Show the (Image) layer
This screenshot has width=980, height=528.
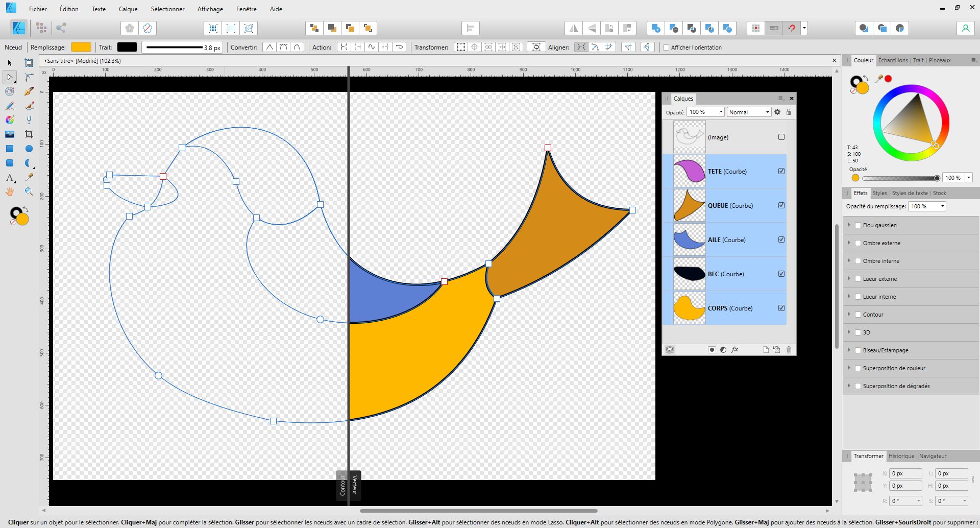[x=781, y=137]
